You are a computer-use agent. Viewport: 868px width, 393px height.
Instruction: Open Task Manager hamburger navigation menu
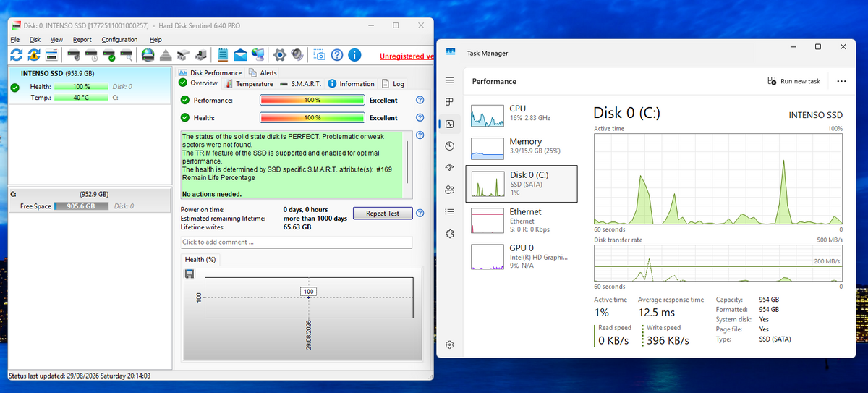tap(449, 80)
